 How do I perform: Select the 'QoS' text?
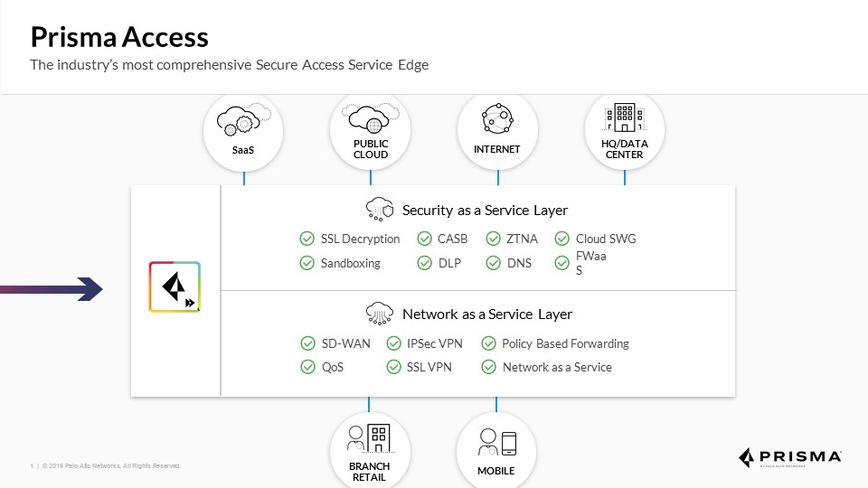333,368
